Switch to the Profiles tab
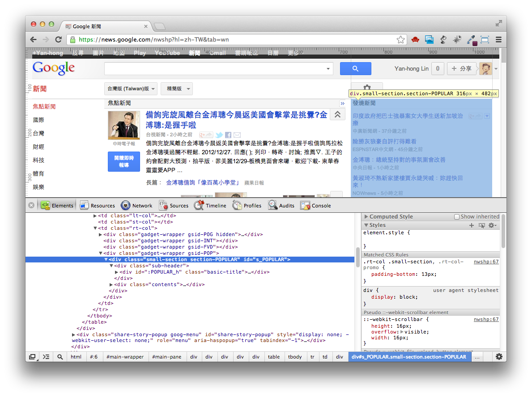532x397 pixels. click(247, 206)
